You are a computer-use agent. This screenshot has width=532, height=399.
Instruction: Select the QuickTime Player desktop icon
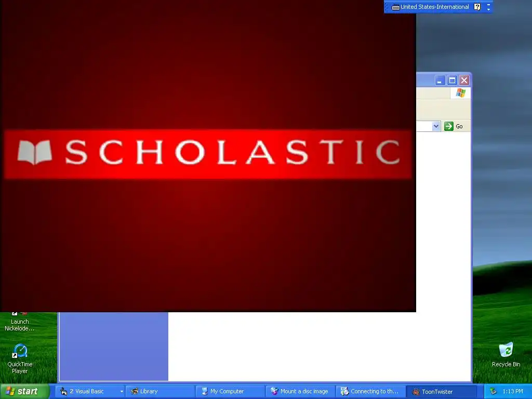(20, 358)
